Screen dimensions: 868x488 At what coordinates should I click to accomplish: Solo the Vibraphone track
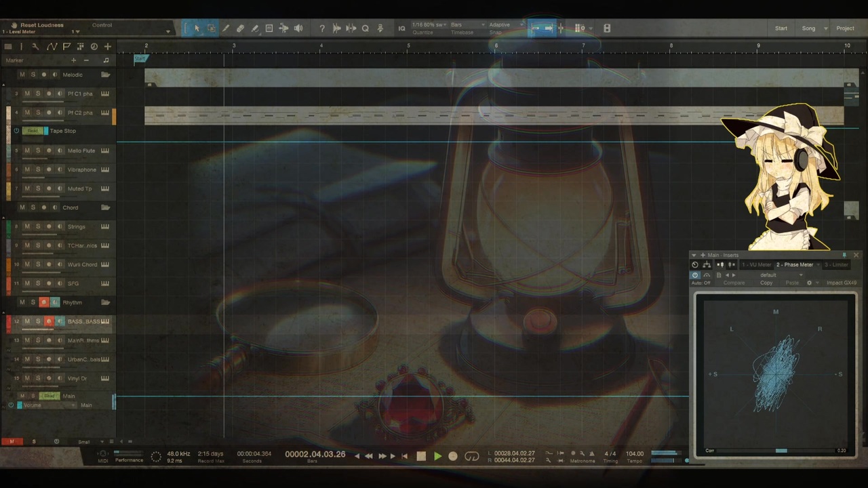click(38, 169)
